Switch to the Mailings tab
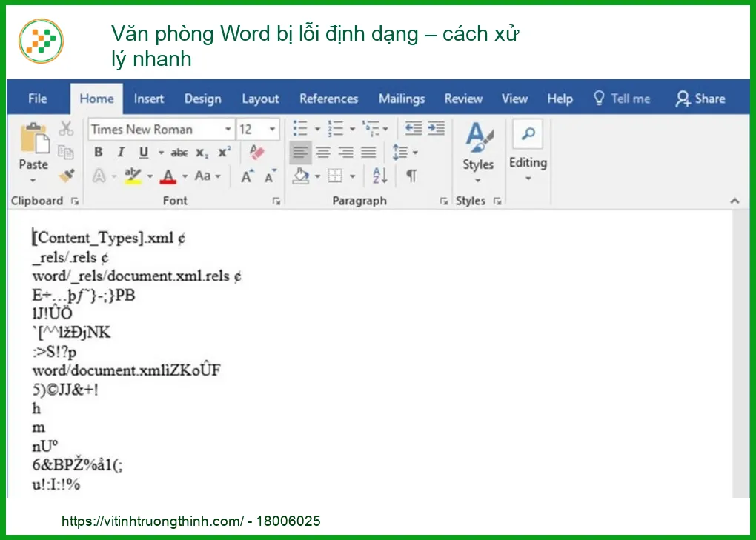Image resolution: width=756 pixels, height=540 pixels. (x=402, y=99)
